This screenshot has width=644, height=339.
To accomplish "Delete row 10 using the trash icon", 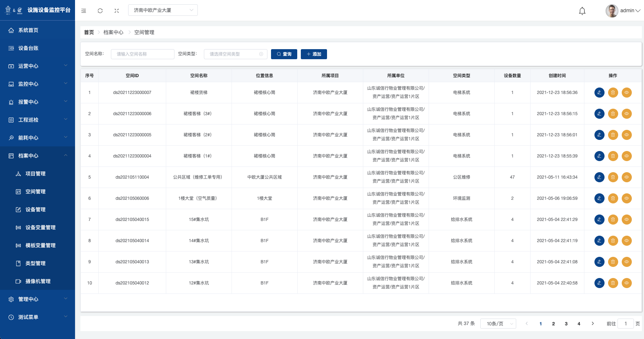I will 613,283.
